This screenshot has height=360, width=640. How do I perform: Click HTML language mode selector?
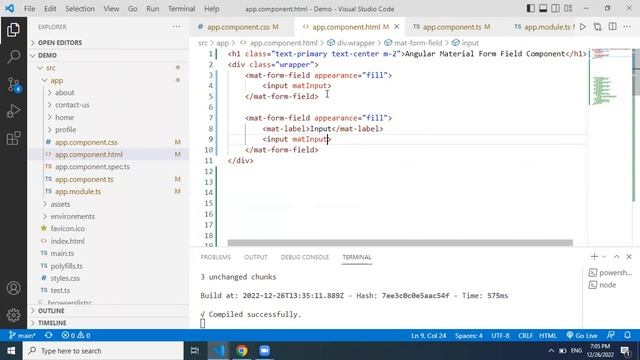(548, 336)
